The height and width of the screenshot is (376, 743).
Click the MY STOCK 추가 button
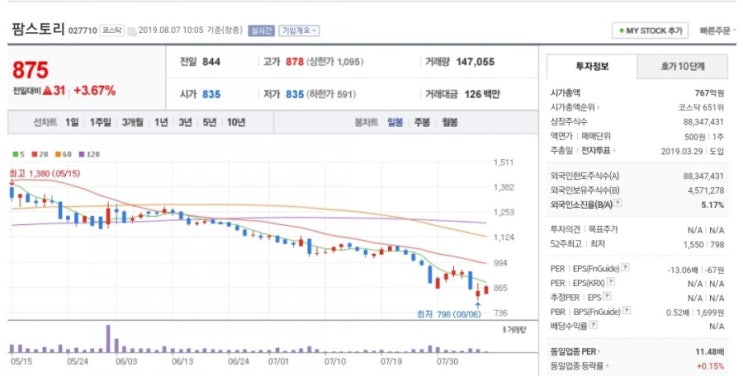650,31
